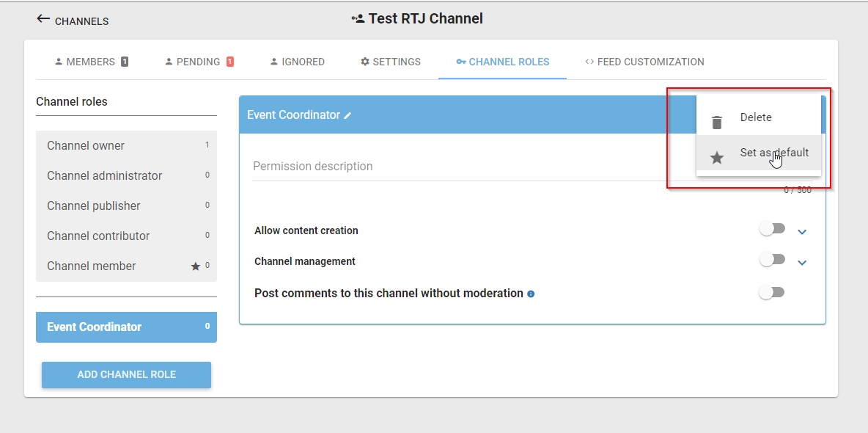Enable the Allow content creation toggle

coord(772,229)
